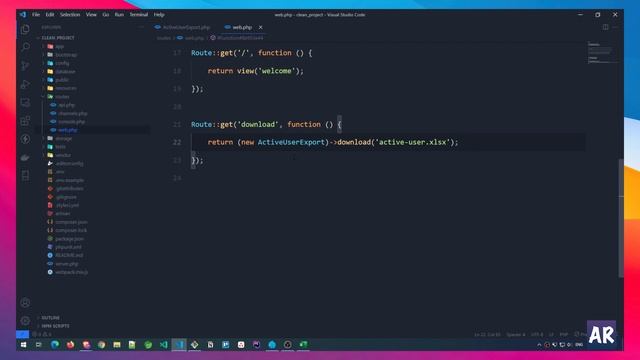Open the File menu
The height and width of the screenshot is (360, 640).
[36, 14]
